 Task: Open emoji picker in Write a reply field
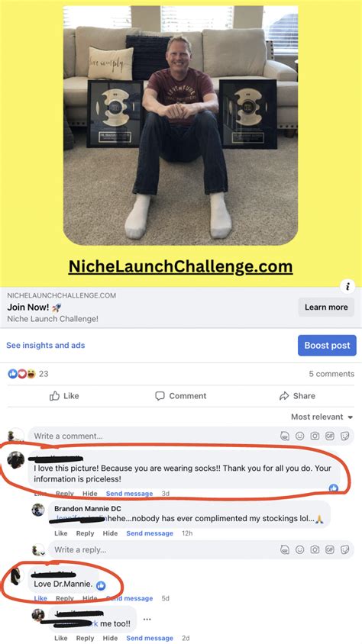pos(300,549)
